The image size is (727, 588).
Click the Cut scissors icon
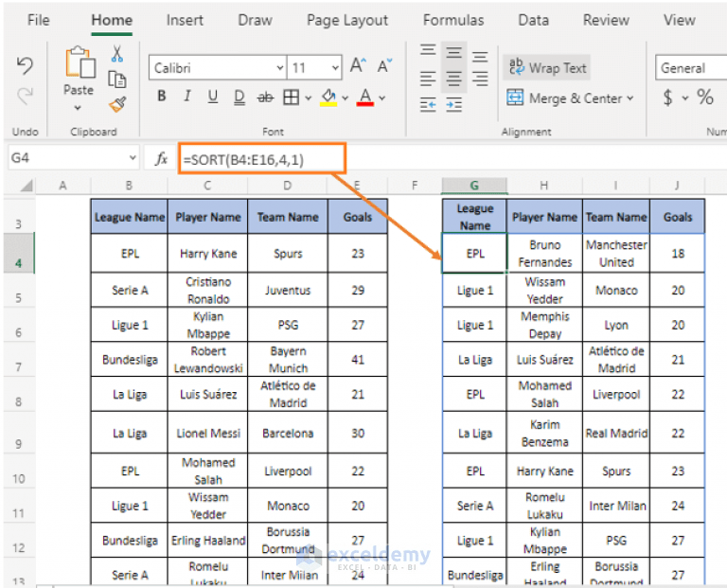pyautogui.click(x=117, y=54)
